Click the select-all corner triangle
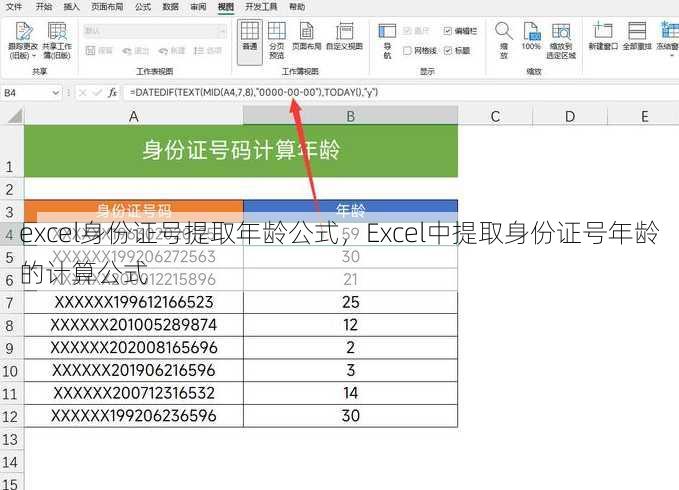Screen dimensions: 679x490 15,116
